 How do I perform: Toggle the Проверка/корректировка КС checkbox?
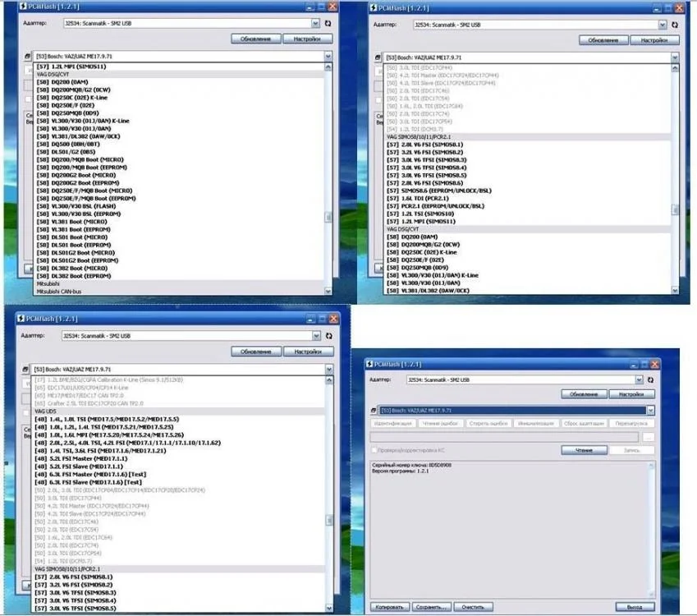tap(374, 450)
